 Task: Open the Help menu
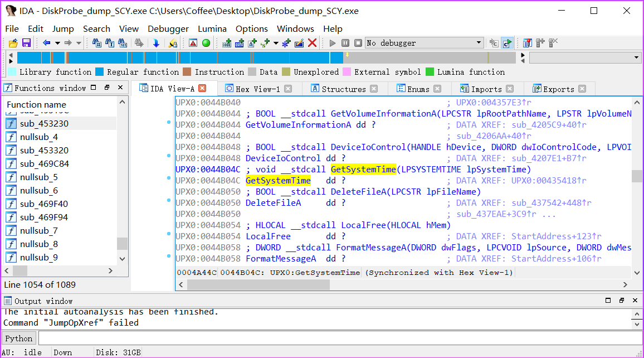pyautogui.click(x=333, y=29)
